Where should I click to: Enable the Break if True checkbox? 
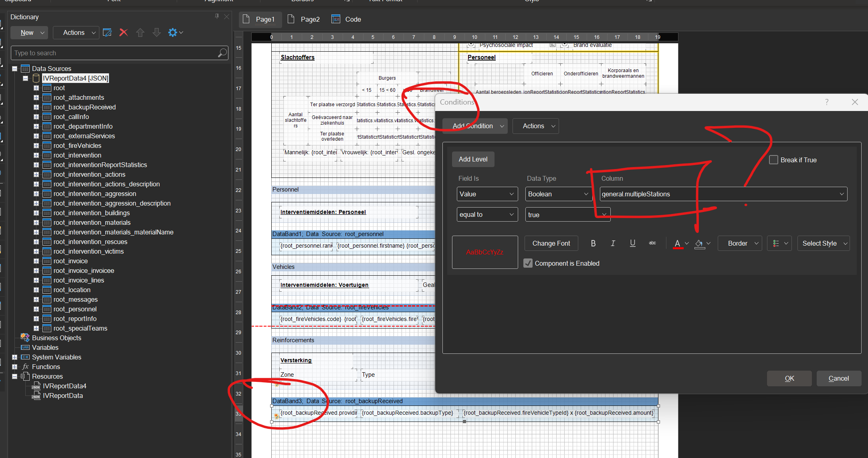coord(773,159)
